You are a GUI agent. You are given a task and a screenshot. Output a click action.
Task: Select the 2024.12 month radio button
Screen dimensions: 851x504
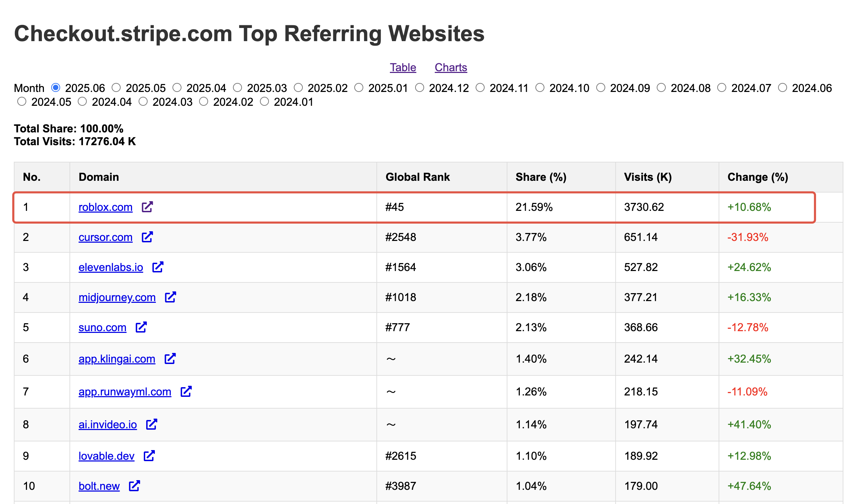tap(420, 88)
